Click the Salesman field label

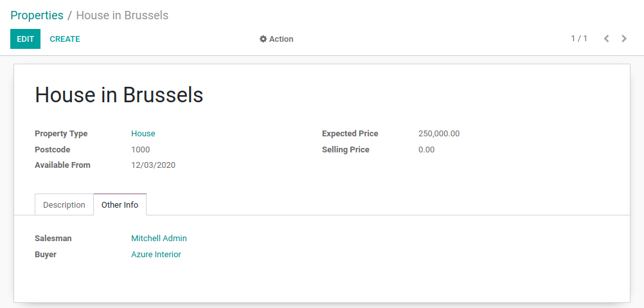pyautogui.click(x=53, y=239)
